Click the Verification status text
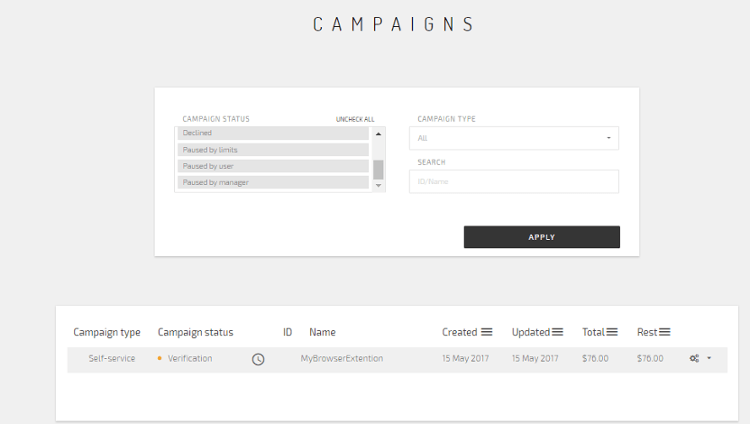Image resolution: width=750 pixels, height=424 pixels. pyautogui.click(x=190, y=358)
